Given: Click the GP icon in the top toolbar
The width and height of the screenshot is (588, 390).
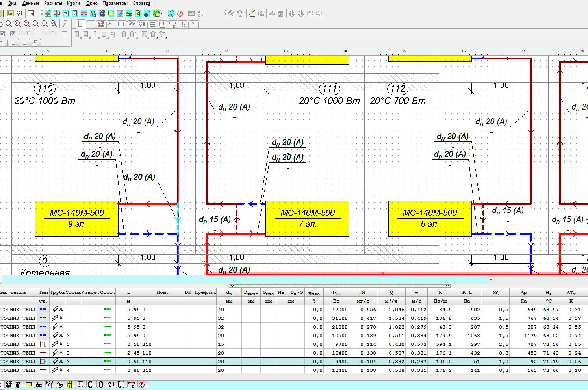Looking at the screenshot, I should [x=129, y=13].
